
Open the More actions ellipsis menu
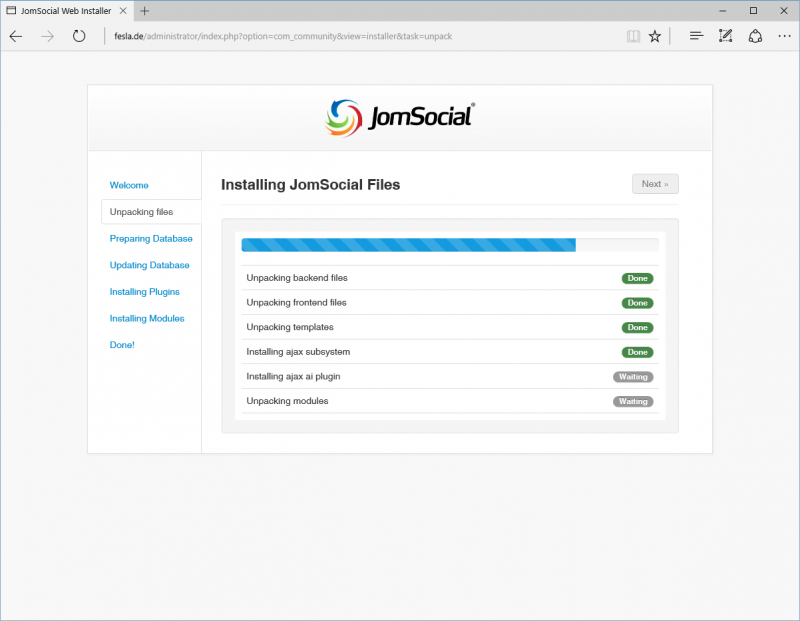pos(784,36)
